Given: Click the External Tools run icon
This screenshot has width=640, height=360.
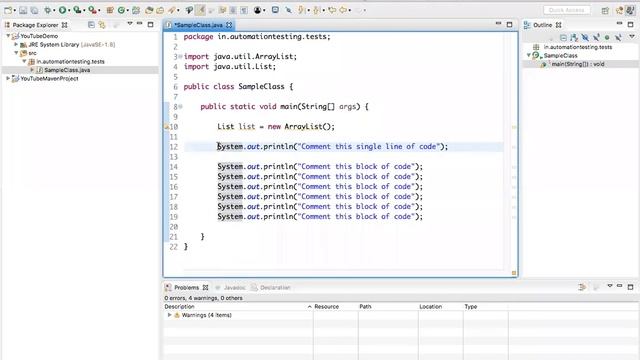Looking at the screenshot, I should point(93,10).
